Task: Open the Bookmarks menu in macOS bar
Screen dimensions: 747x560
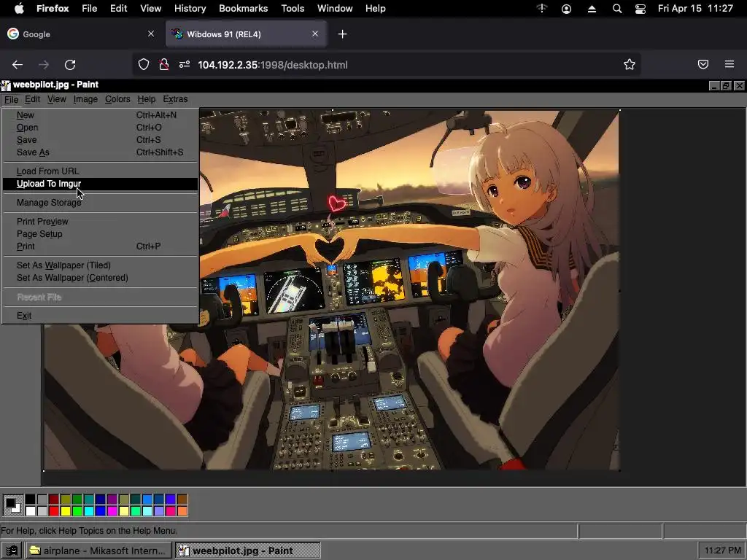Action: pos(244,9)
